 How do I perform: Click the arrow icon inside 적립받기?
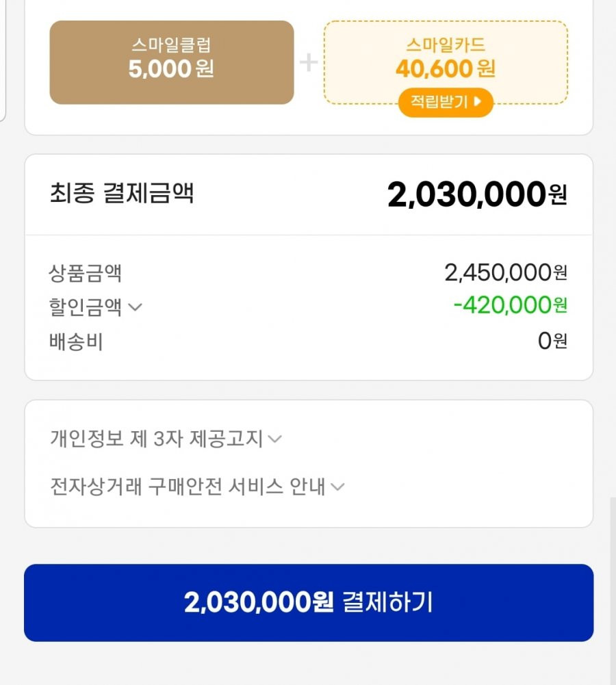pos(478,101)
